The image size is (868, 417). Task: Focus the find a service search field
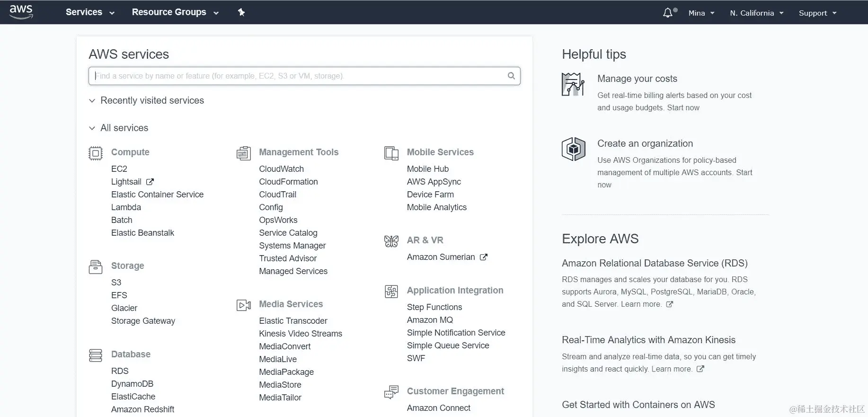pos(298,76)
